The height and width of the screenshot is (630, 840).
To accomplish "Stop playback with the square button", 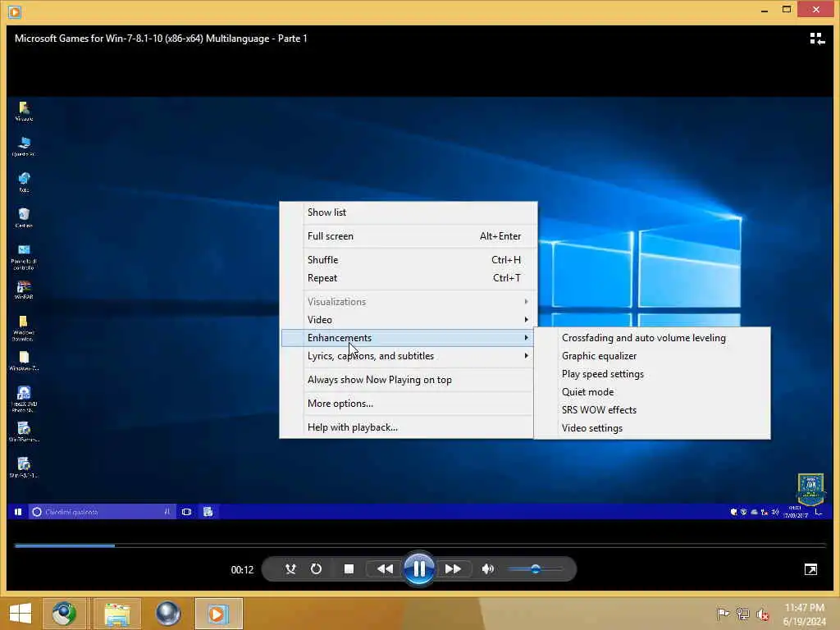I will [349, 569].
